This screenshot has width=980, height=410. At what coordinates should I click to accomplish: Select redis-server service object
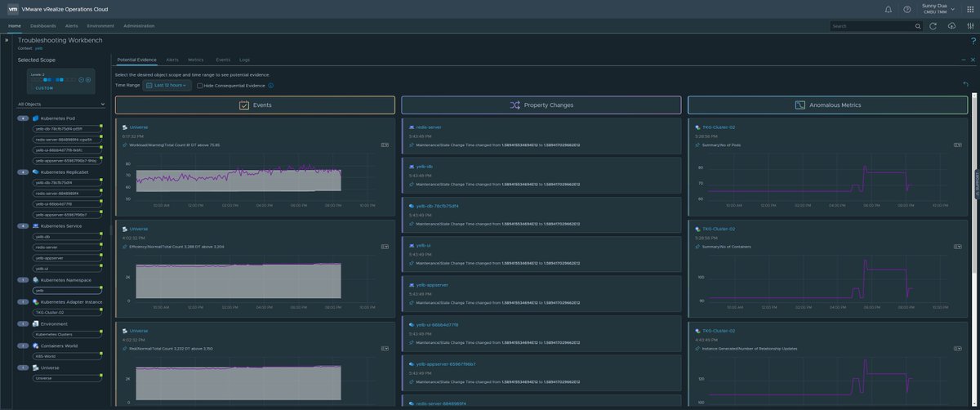(65, 247)
